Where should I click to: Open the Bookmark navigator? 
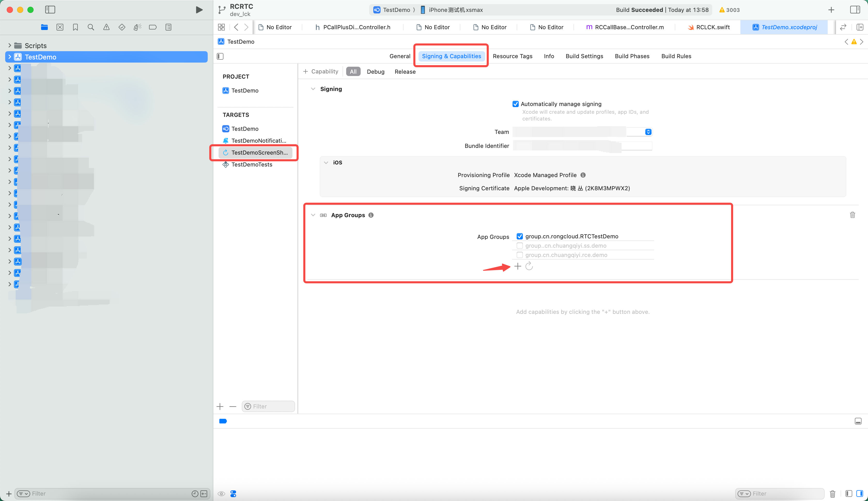click(x=75, y=27)
